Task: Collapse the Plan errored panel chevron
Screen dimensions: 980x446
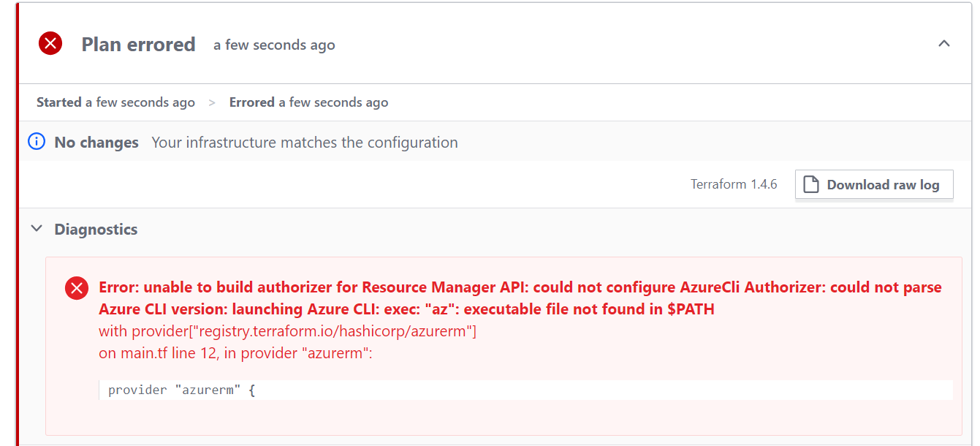Action: coord(944,44)
